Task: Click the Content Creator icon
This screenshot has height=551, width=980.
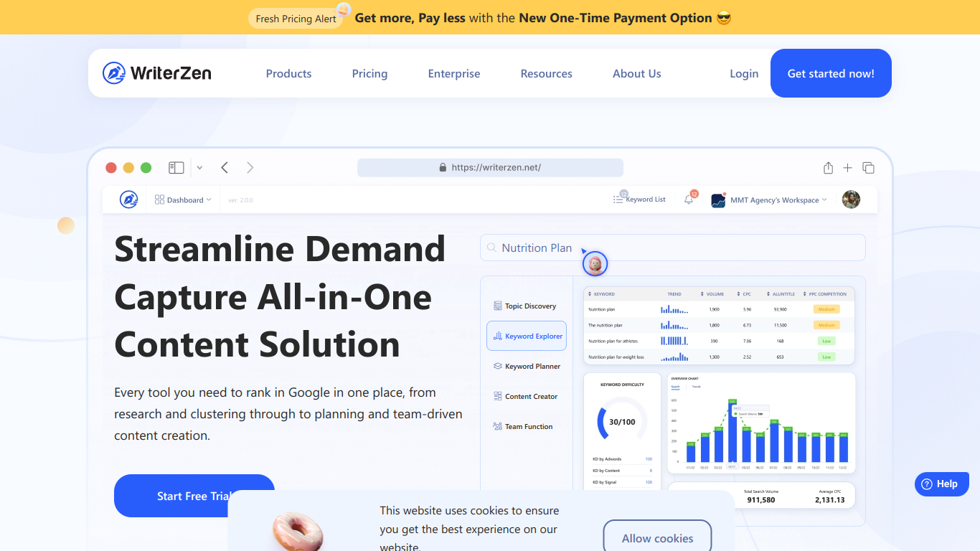Action: click(498, 396)
